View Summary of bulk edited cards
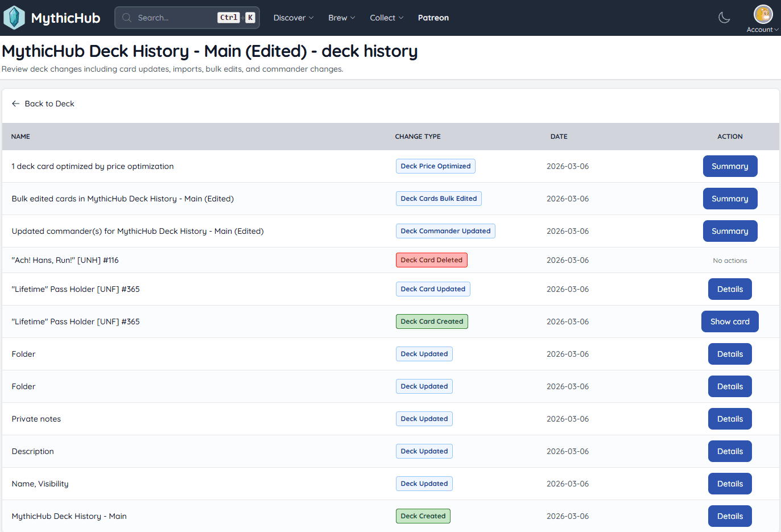781x532 pixels. pos(730,199)
